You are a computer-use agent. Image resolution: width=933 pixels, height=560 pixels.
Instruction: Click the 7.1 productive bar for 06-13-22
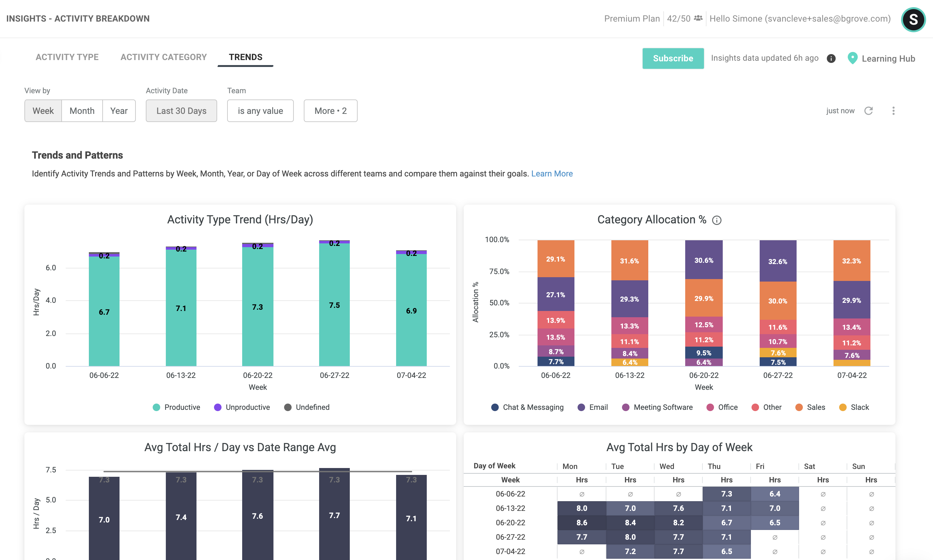[x=181, y=308]
